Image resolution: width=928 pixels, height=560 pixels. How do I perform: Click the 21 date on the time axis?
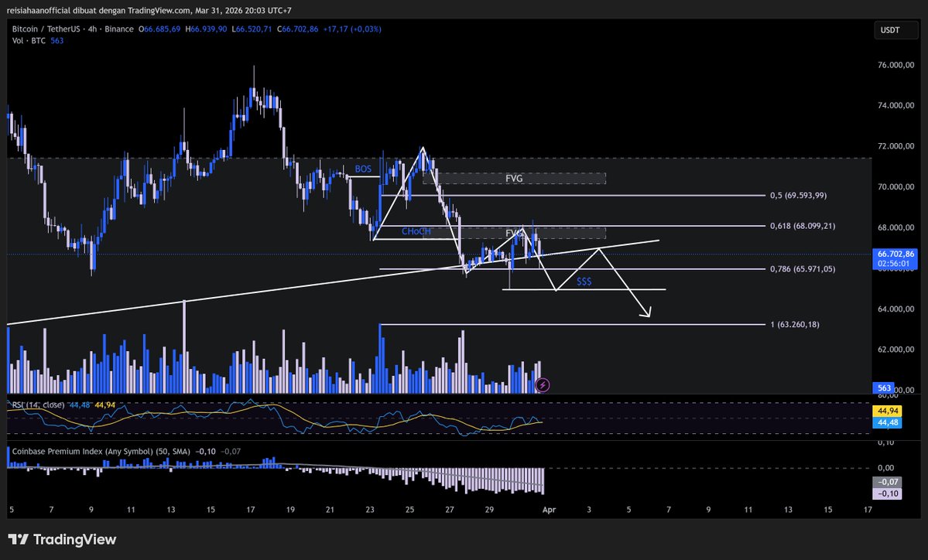(x=330, y=509)
